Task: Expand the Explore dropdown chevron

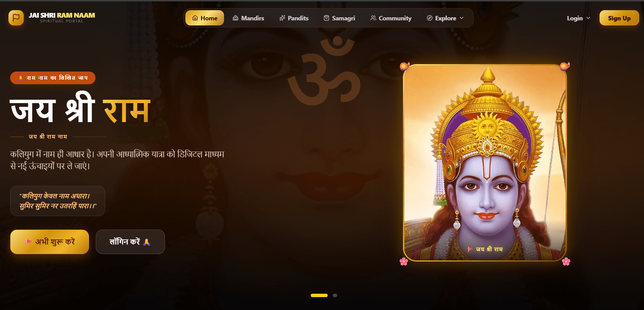Action: coord(461,18)
